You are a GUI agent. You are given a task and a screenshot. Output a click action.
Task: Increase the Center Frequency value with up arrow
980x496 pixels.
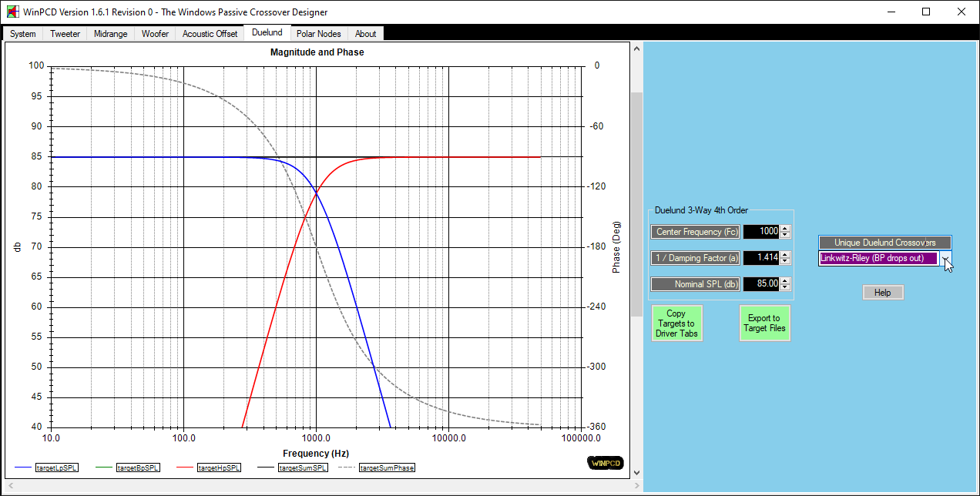(785, 229)
